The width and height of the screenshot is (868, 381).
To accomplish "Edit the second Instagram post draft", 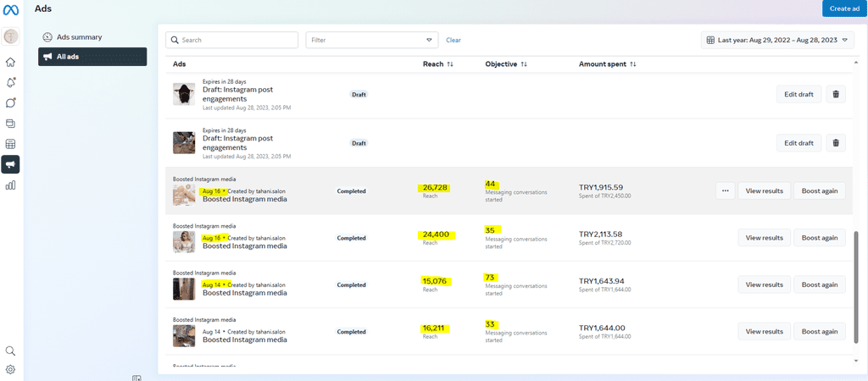I will click(x=798, y=143).
